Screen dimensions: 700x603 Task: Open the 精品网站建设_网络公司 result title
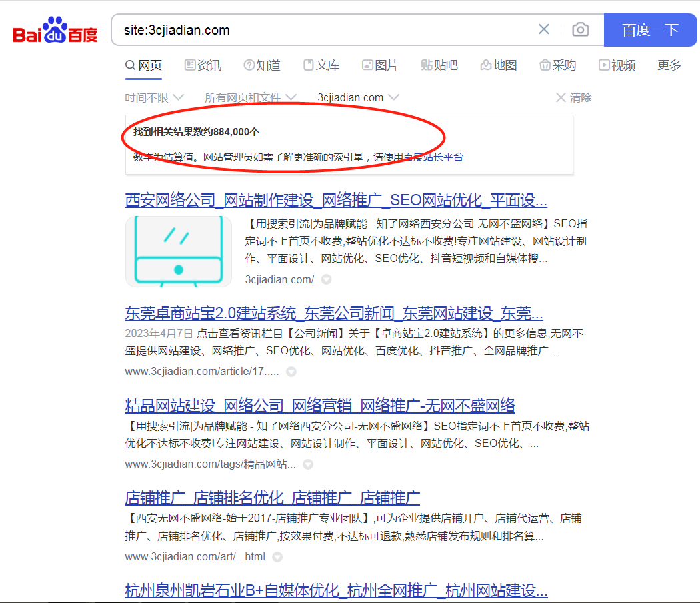(x=320, y=406)
